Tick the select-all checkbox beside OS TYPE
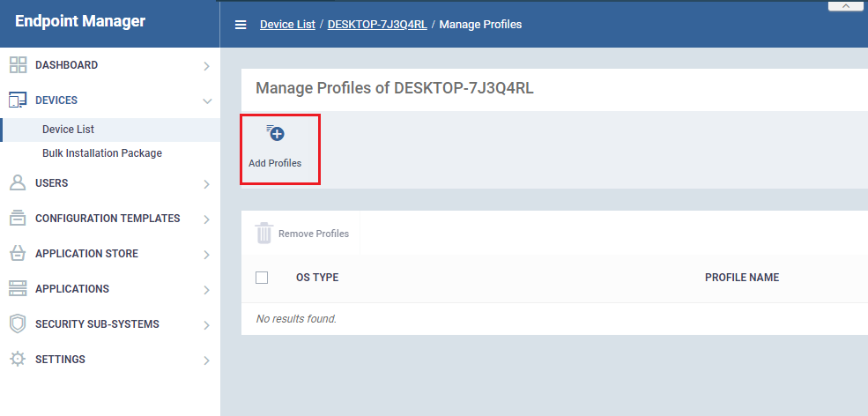Screen dimensions: 868x416 262,278
